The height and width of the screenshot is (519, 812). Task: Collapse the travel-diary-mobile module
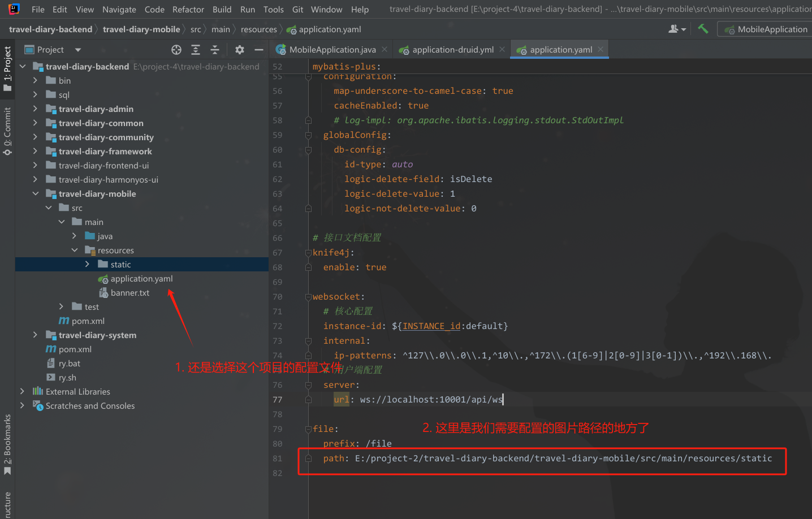click(35, 194)
